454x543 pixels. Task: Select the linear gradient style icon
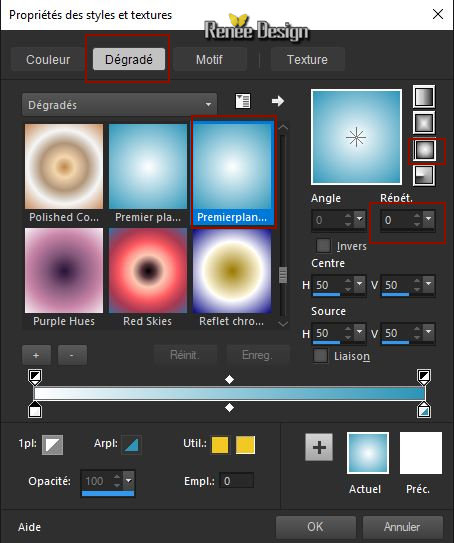click(424, 96)
